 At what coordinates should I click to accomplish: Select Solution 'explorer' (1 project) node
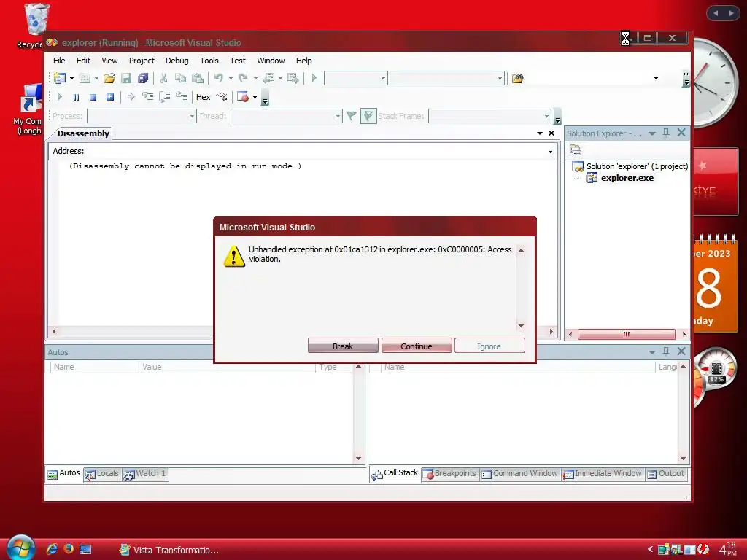(637, 166)
